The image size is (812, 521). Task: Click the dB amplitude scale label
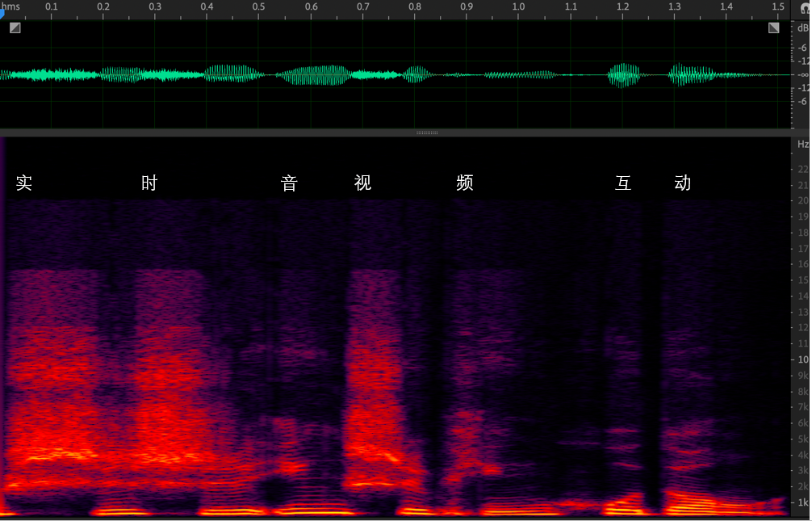coord(802,28)
